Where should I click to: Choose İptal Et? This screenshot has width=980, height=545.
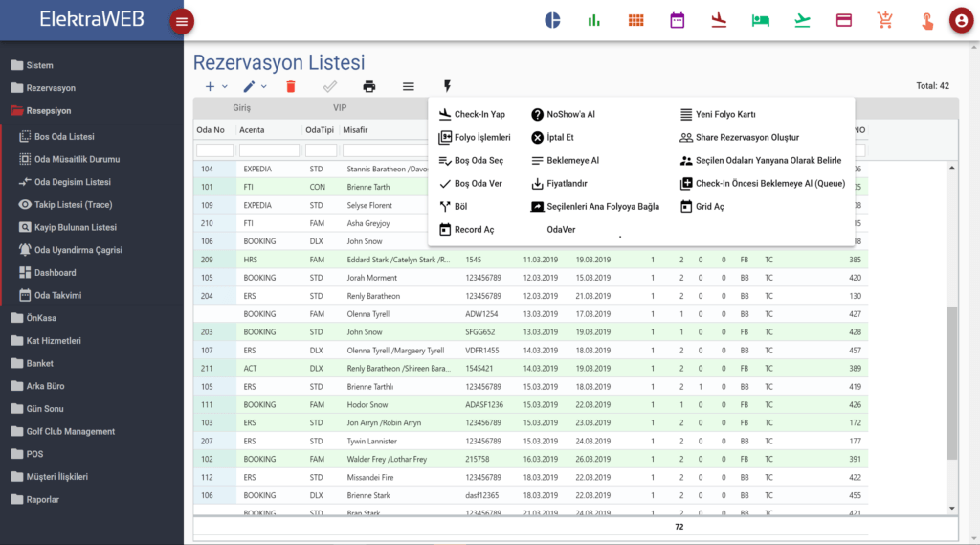click(x=552, y=138)
